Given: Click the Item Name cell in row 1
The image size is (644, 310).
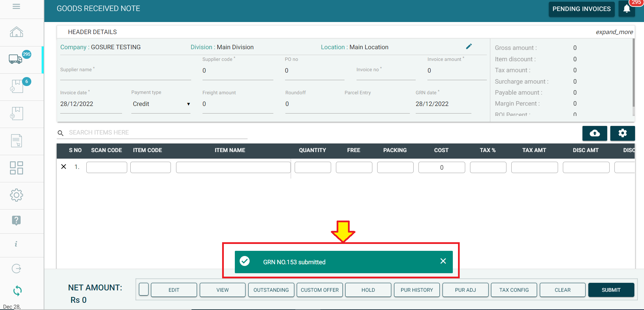Looking at the screenshot, I should (x=233, y=167).
